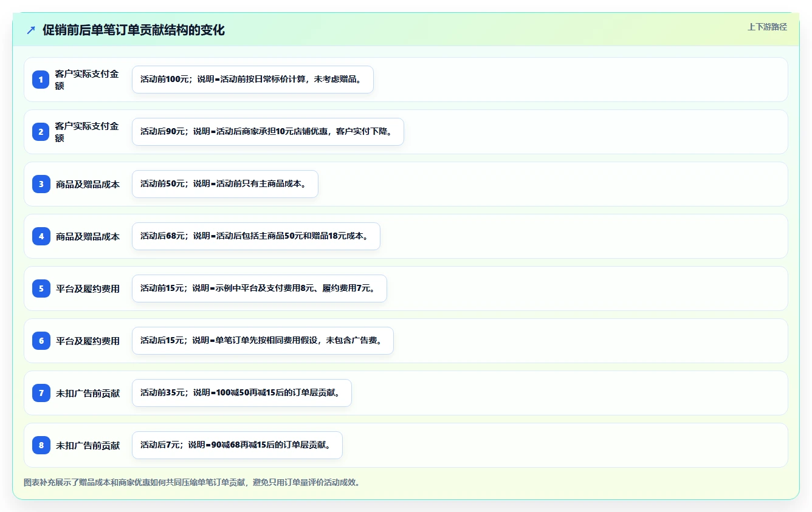Open the 活动后15元 description box
812x512 pixels.
point(263,341)
